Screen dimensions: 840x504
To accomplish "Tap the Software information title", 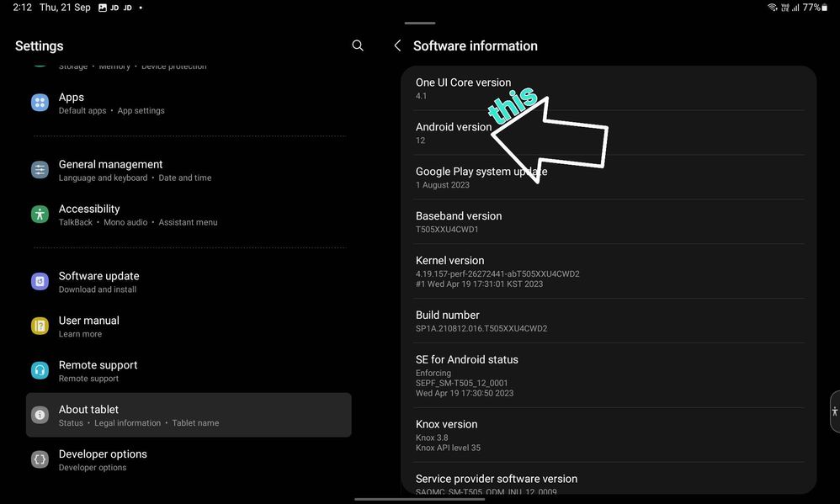I will pyautogui.click(x=476, y=46).
